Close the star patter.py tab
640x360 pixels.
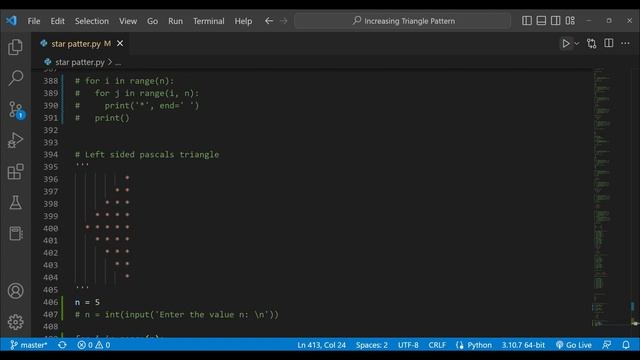120,43
